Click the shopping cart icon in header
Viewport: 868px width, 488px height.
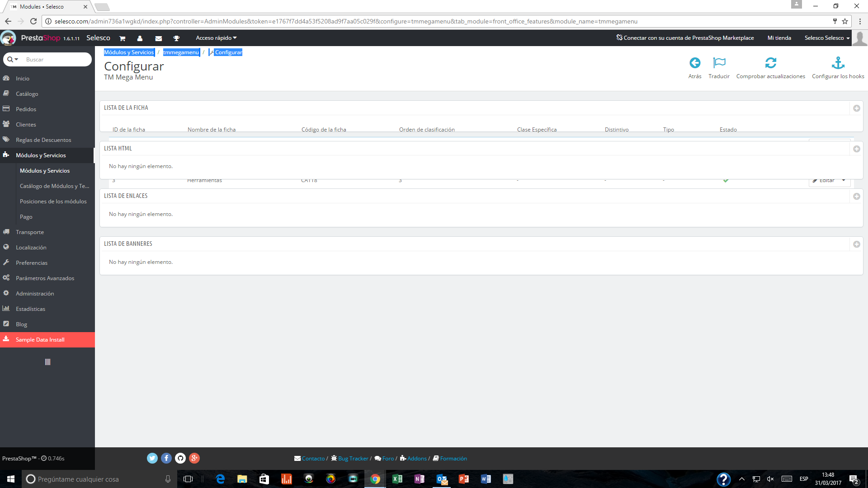[122, 38]
